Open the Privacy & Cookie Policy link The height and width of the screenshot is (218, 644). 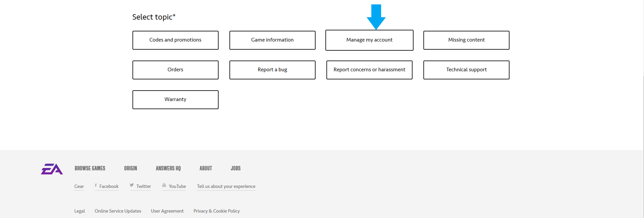click(x=217, y=211)
